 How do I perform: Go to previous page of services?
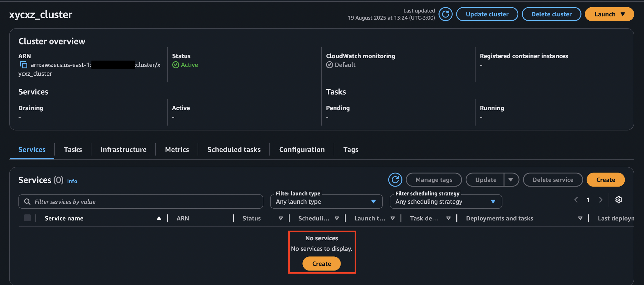576,200
